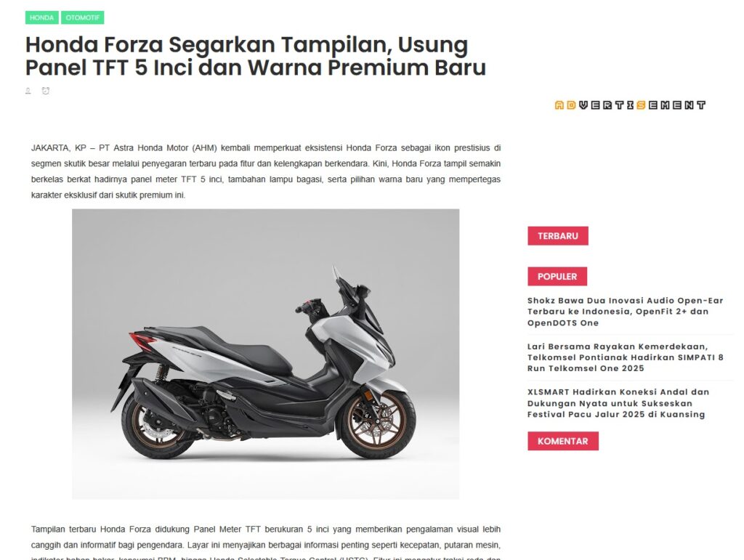The height and width of the screenshot is (560, 744).
Task: Open the HONDA category tag
Action: [41, 17]
